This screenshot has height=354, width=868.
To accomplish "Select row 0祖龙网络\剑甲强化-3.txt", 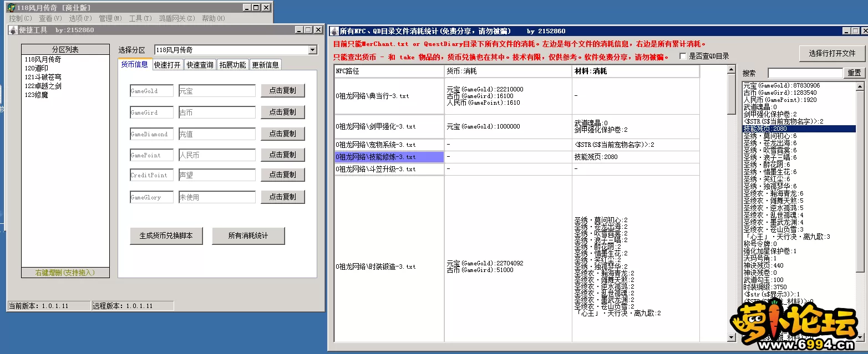I will [389, 126].
